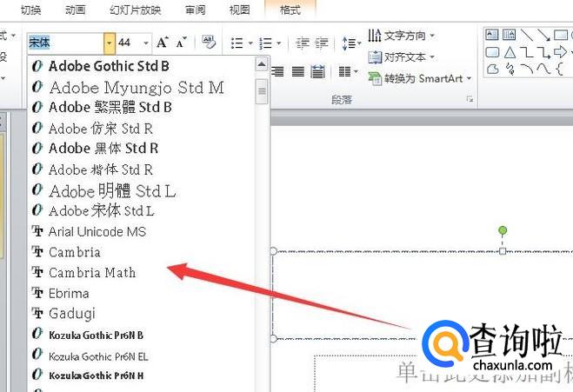Screen dimensions: 573x392
Task: Open the font name dropdown arrow
Action: pyautogui.click(x=110, y=43)
